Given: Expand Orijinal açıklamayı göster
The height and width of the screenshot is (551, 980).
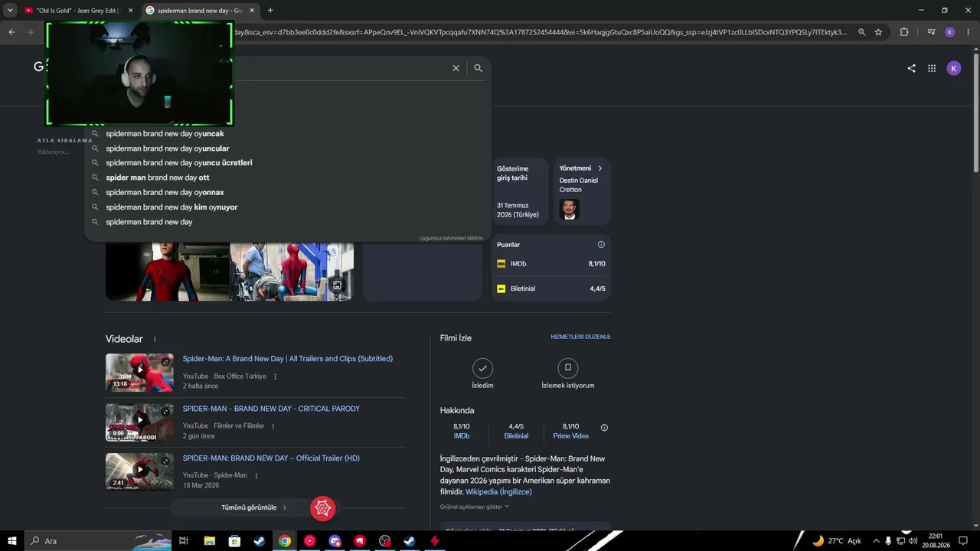Looking at the screenshot, I should click(x=475, y=507).
